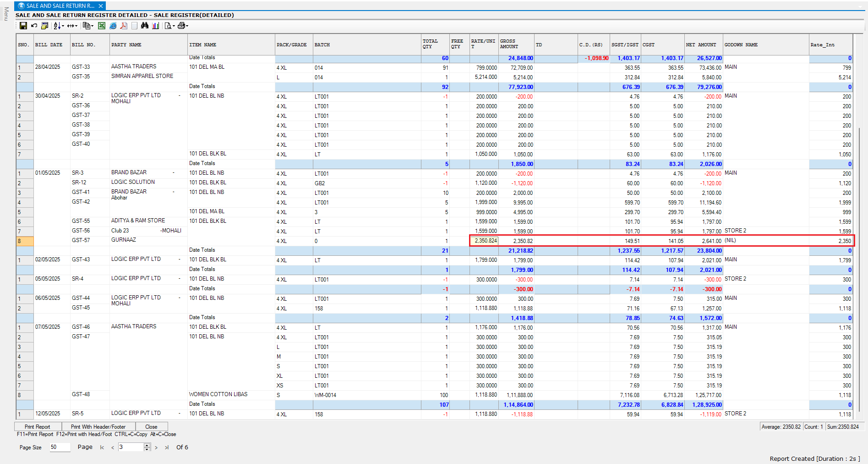
Task: Export report as PDF
Action: coord(124,26)
